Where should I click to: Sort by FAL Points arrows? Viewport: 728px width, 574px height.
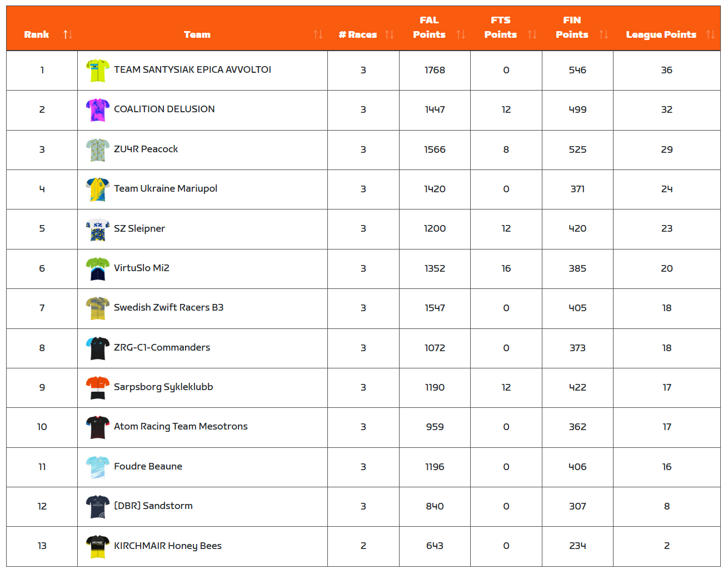pyautogui.click(x=461, y=34)
